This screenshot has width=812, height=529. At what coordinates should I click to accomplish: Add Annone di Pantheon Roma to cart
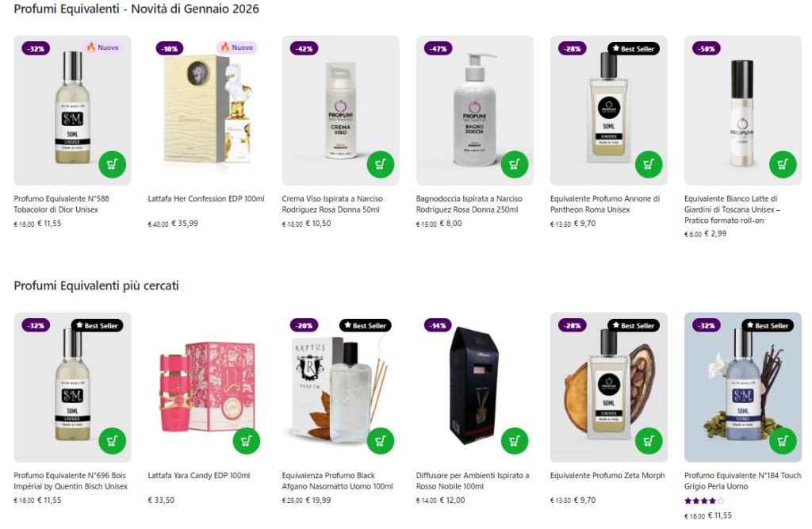pyautogui.click(x=649, y=165)
